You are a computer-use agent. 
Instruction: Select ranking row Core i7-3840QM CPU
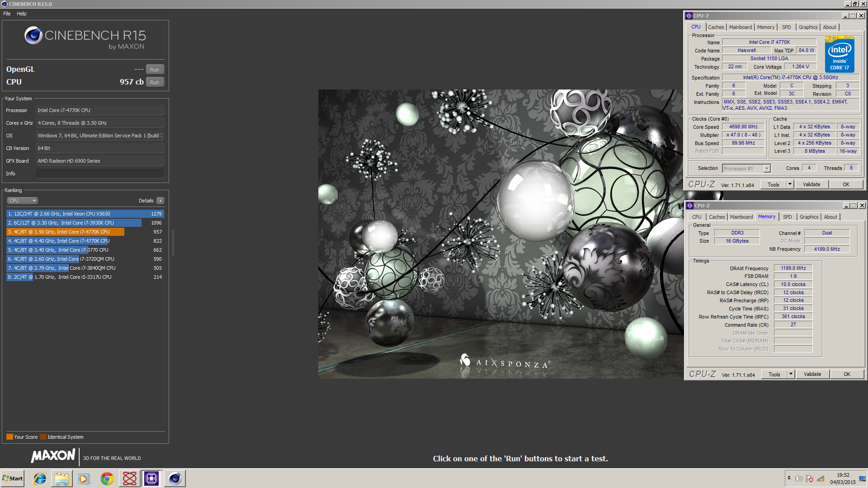(85, 268)
